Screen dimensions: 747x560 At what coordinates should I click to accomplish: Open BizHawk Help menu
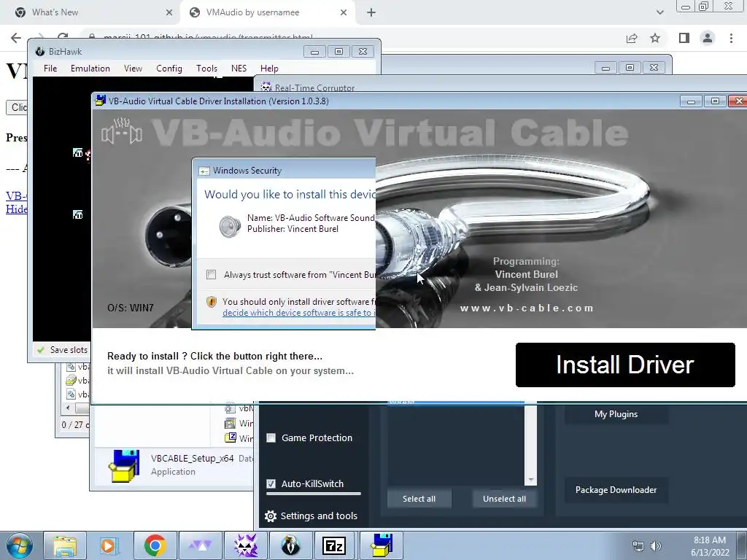269,69
